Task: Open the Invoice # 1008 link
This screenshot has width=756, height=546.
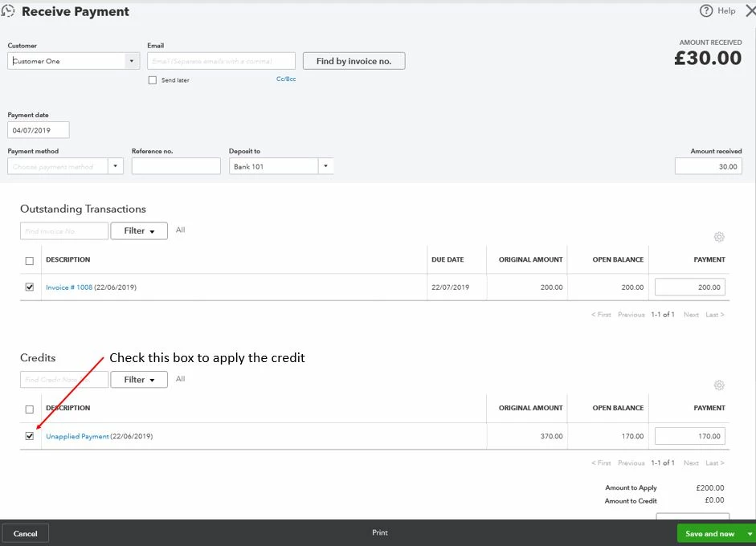Action: point(69,287)
